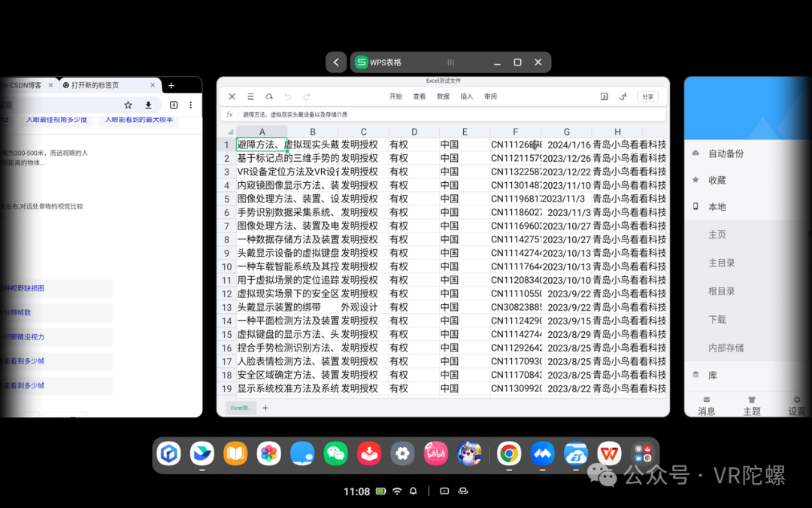Click the handwriting icon beside 分享 button
Screen dimensions: 812x508
point(623,96)
